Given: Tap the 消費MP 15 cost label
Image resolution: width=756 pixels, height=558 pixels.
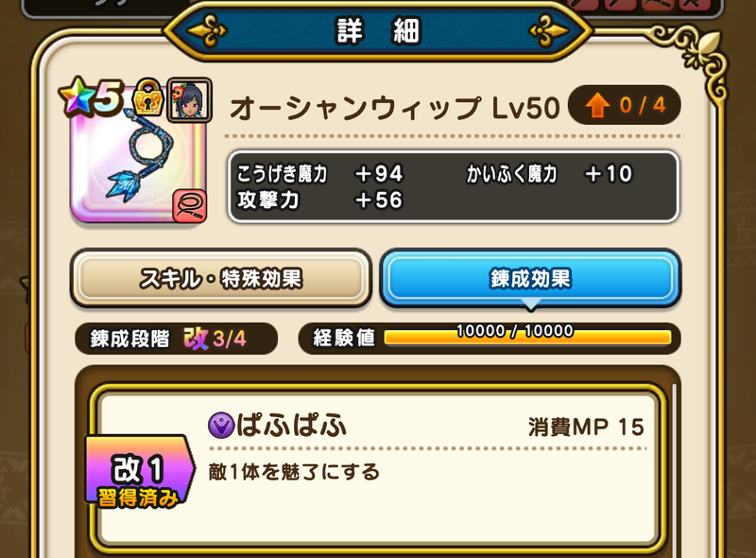Looking at the screenshot, I should (x=586, y=427).
